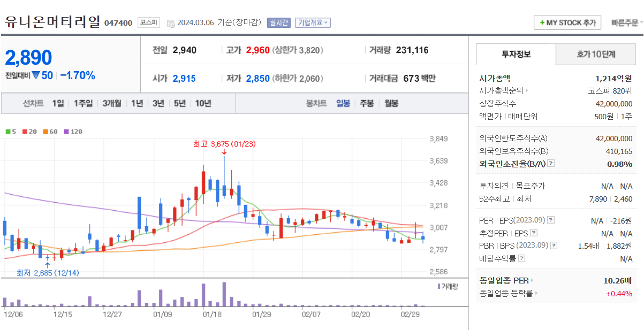Viewport: 644px width, 330px height.
Task: Click the purple 120-day moving average legend
Action: click(x=73, y=132)
